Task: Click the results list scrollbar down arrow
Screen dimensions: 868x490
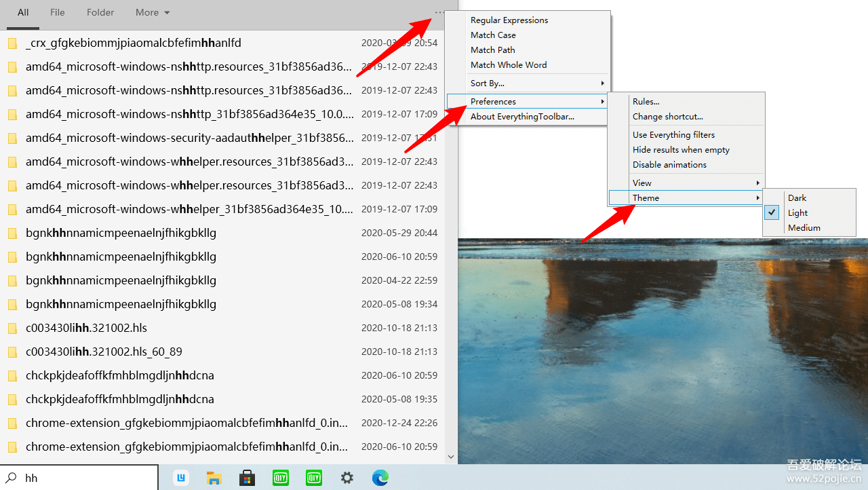Action: click(x=451, y=458)
